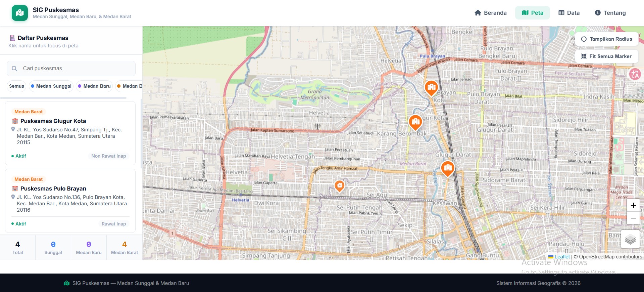Click the Glugur Kota hospital icon
Screen dimensions: 644x292
(x=15, y=121)
